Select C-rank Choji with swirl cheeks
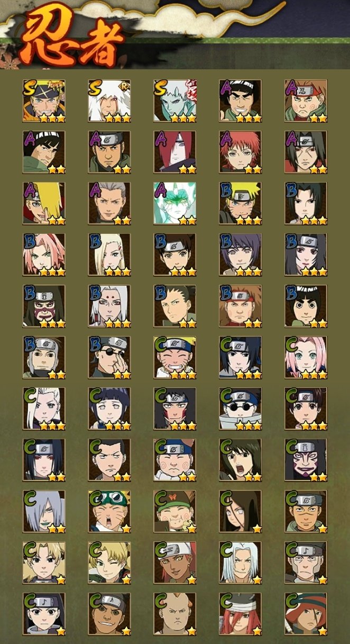This screenshot has height=644, width=350. pyautogui.click(x=175, y=460)
